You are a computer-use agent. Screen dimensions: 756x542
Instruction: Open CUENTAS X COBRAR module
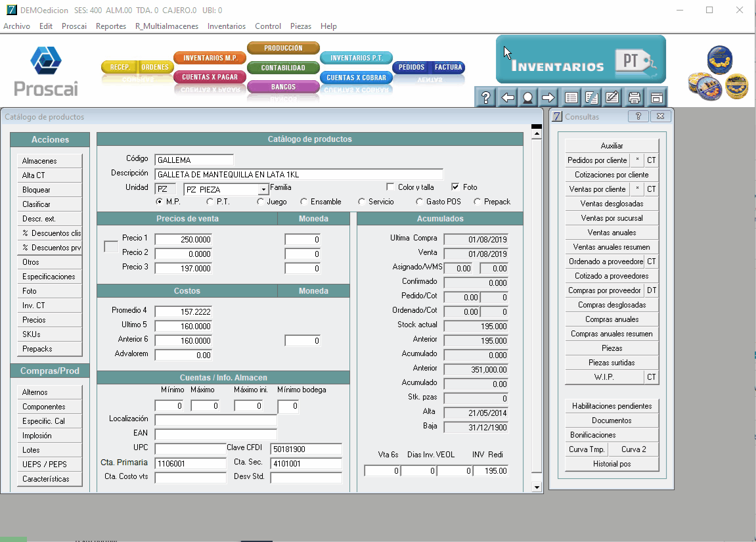356,78
